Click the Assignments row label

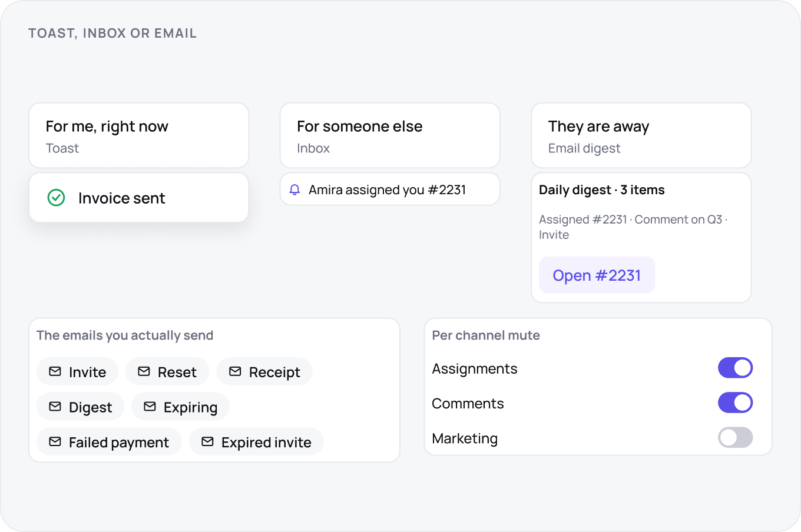pos(475,369)
